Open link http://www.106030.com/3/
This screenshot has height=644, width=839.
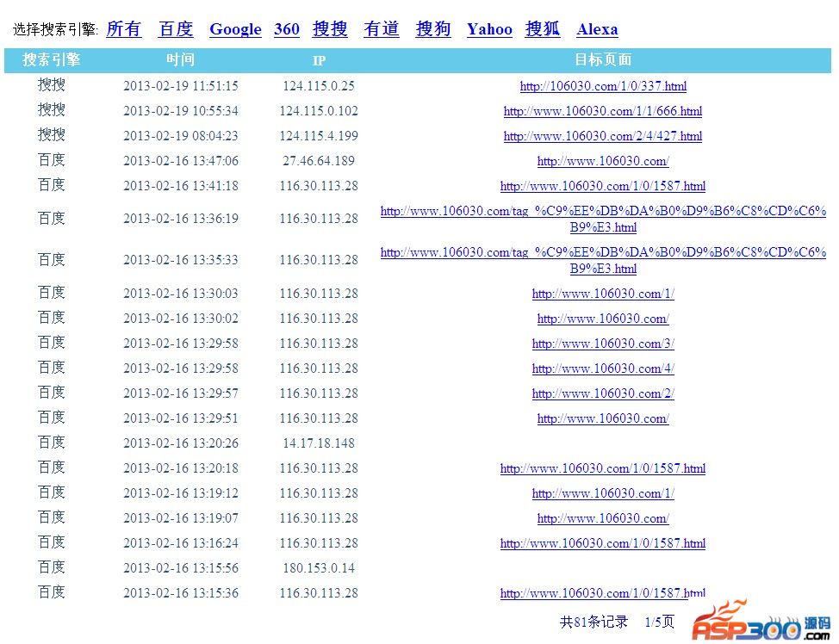click(x=603, y=344)
